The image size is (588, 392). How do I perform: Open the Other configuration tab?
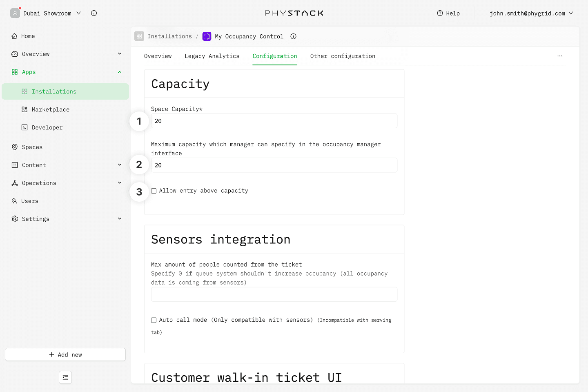(342, 56)
